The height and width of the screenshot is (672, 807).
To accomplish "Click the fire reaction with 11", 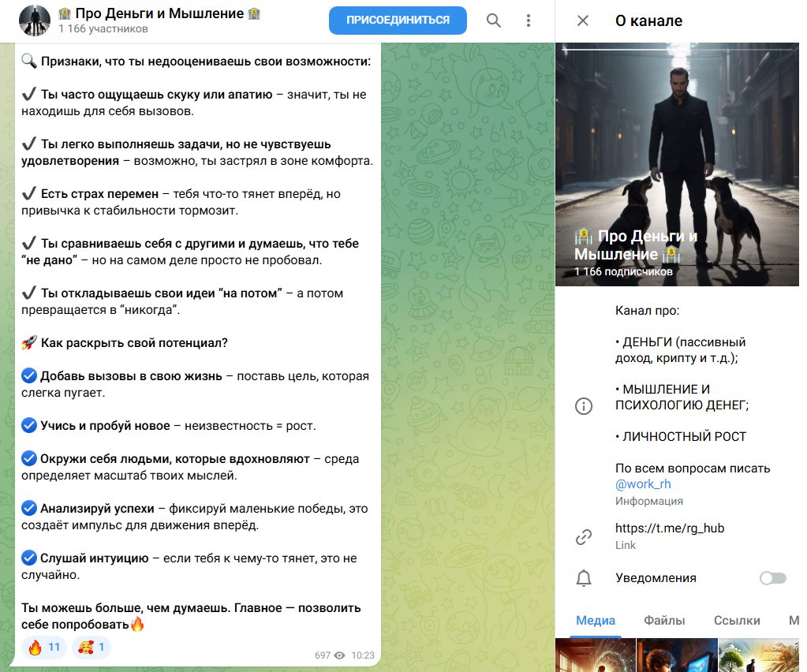I will click(45, 647).
